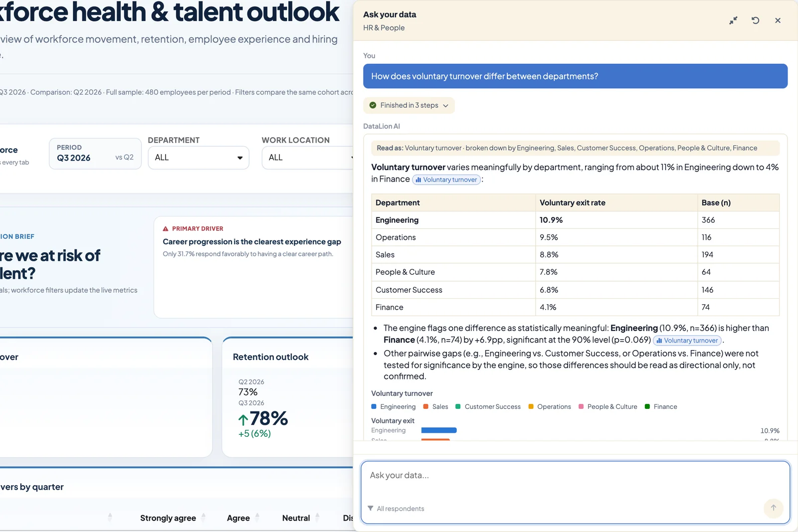This screenshot has width=798, height=532.
Task: Open the Period Q3 2026 selector
Action: pyautogui.click(x=95, y=154)
